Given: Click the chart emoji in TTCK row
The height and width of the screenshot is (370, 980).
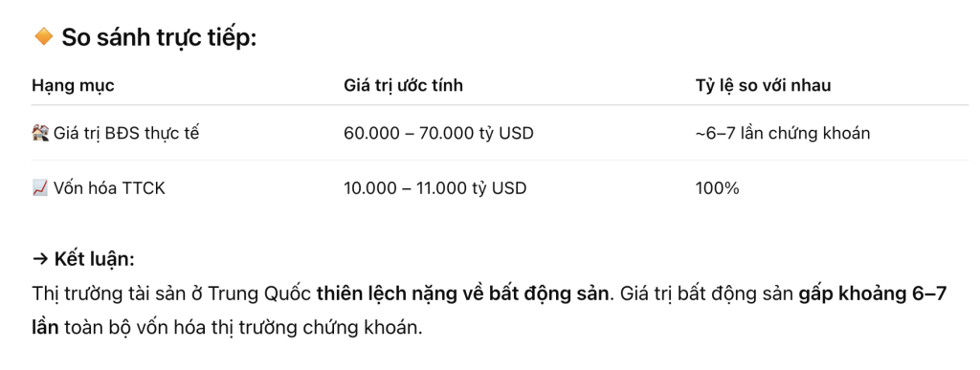Looking at the screenshot, I should click(x=40, y=187).
